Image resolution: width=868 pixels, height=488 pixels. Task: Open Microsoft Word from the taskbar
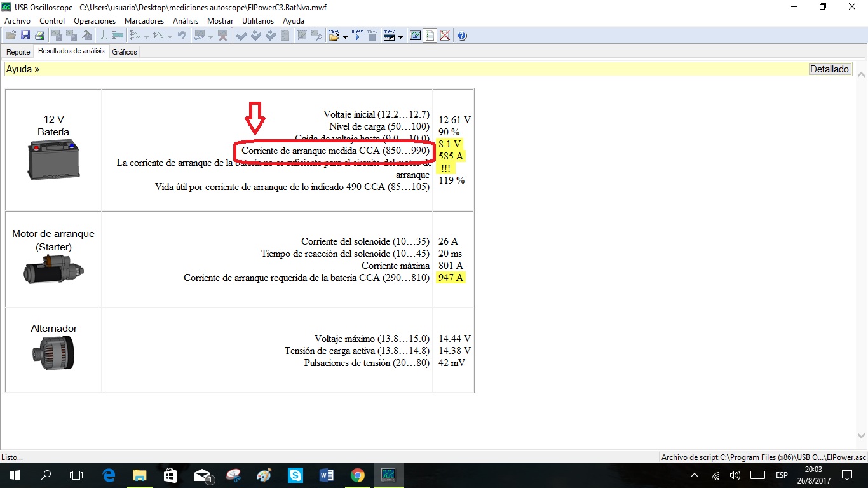(327, 475)
